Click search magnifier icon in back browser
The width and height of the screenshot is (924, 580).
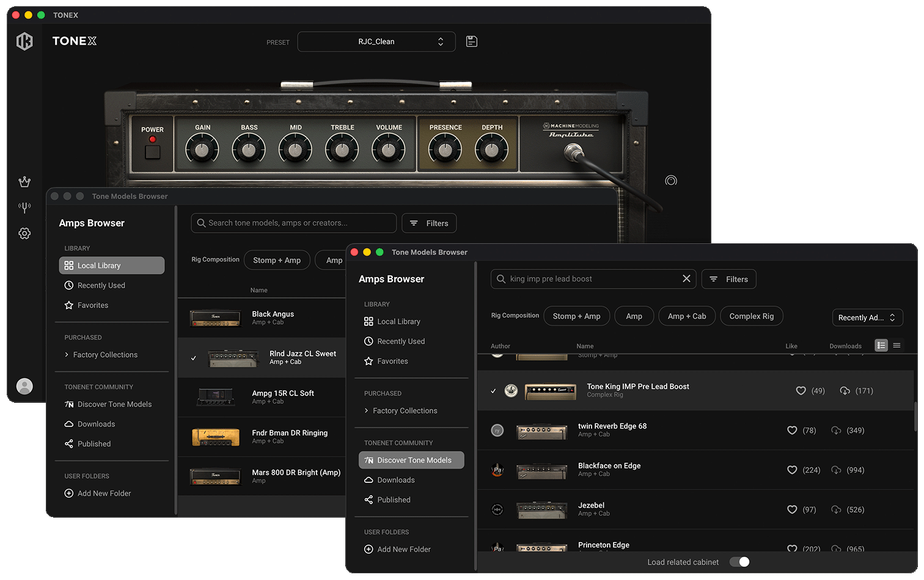[x=201, y=223]
